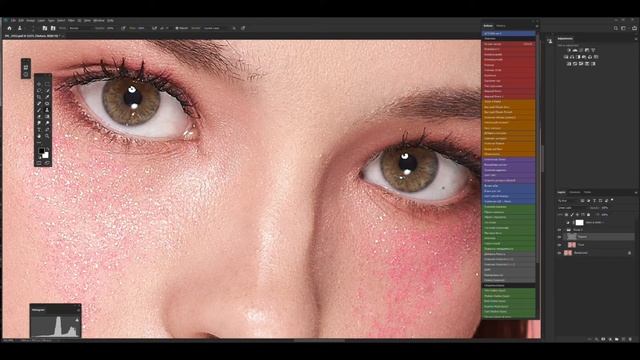Open the Image menu

[31, 20]
